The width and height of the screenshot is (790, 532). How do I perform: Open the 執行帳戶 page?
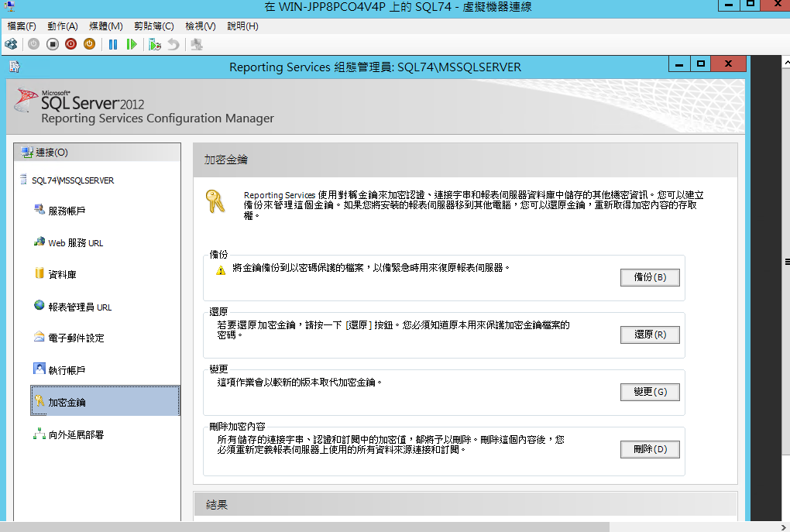tap(67, 370)
